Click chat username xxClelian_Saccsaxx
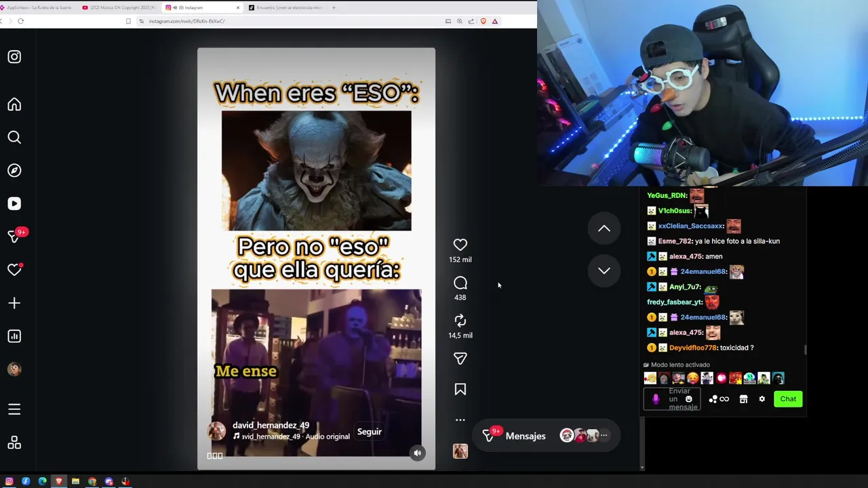Image resolution: width=868 pixels, height=488 pixels. pos(690,226)
